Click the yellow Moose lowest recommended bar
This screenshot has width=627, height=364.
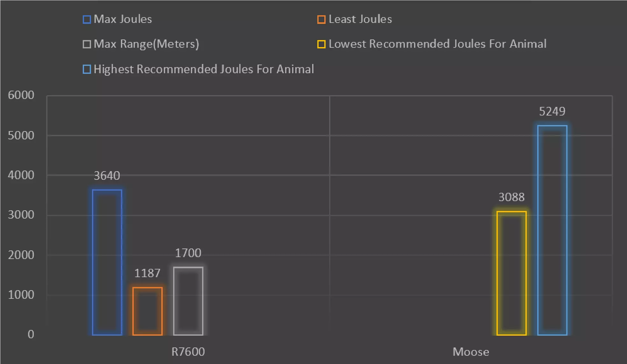click(x=511, y=273)
